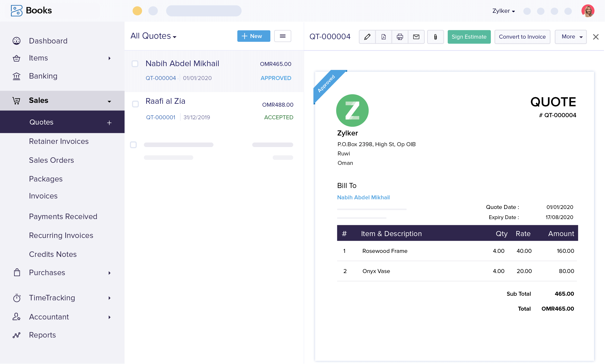Print the quote
The width and height of the screenshot is (605, 364).
click(400, 37)
